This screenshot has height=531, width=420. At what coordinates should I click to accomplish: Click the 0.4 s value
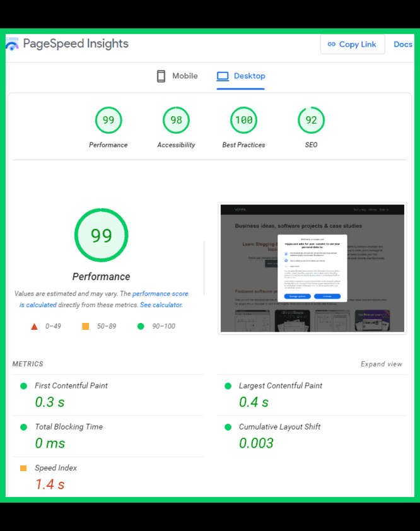(x=254, y=402)
